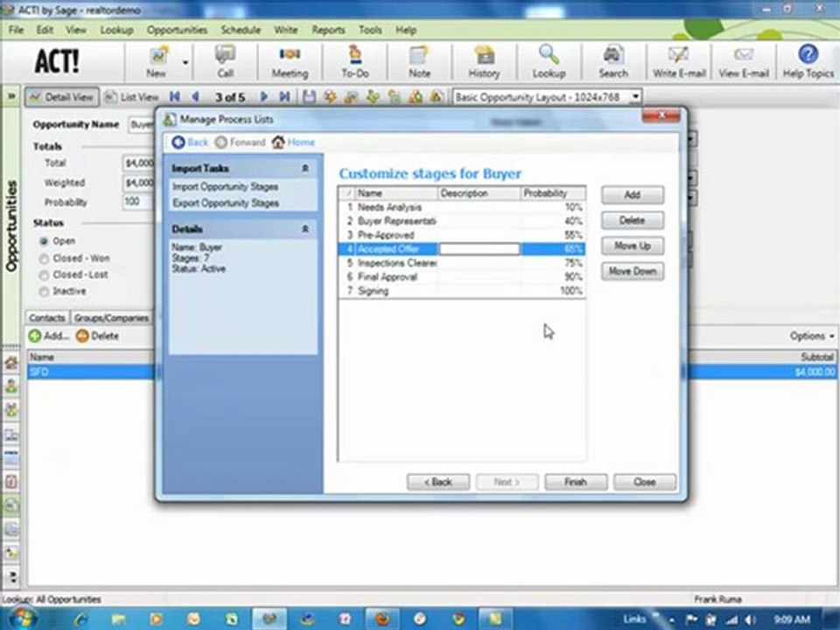
Task: Collapse the Import Tasks section
Action: 304,169
